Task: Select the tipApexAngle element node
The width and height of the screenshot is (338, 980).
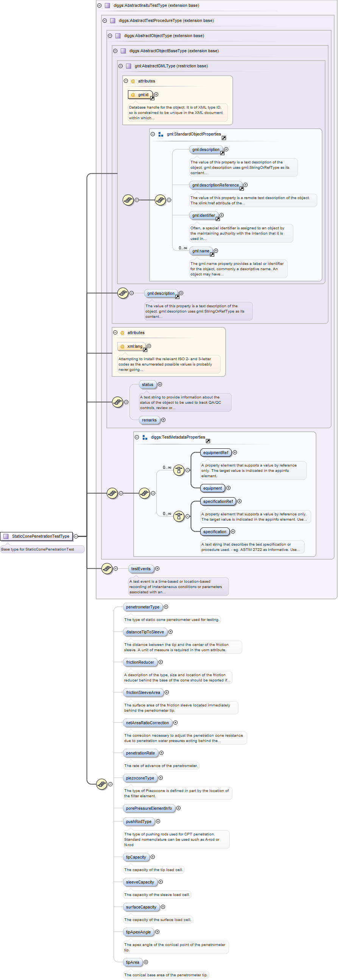Action: coord(138,932)
